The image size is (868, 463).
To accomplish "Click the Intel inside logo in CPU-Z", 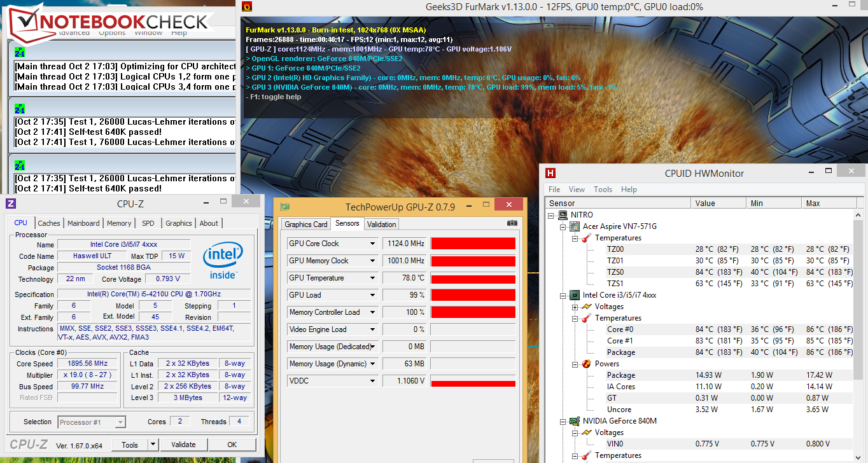I will tap(223, 261).
